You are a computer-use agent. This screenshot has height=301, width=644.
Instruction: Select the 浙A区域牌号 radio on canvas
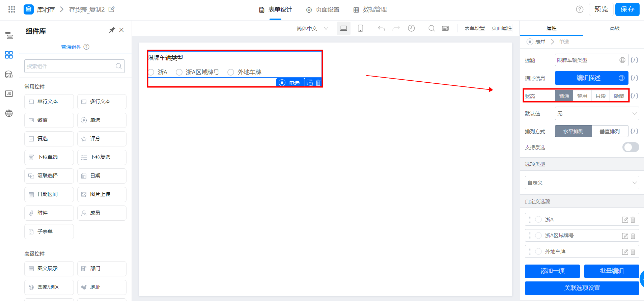click(179, 72)
